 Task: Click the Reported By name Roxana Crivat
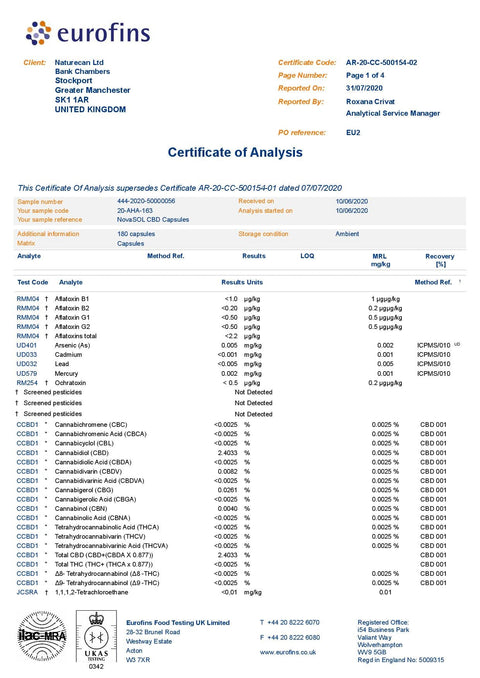point(371,102)
